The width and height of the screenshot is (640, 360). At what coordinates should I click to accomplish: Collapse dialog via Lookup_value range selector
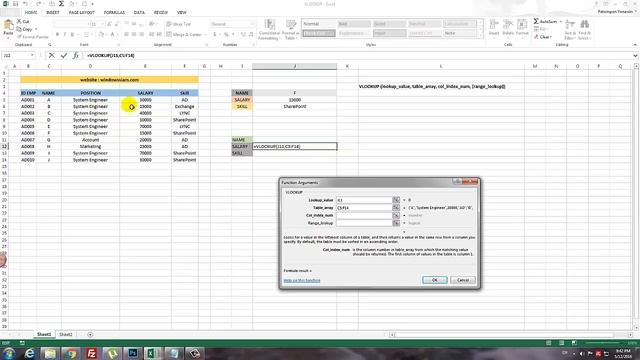pos(396,200)
